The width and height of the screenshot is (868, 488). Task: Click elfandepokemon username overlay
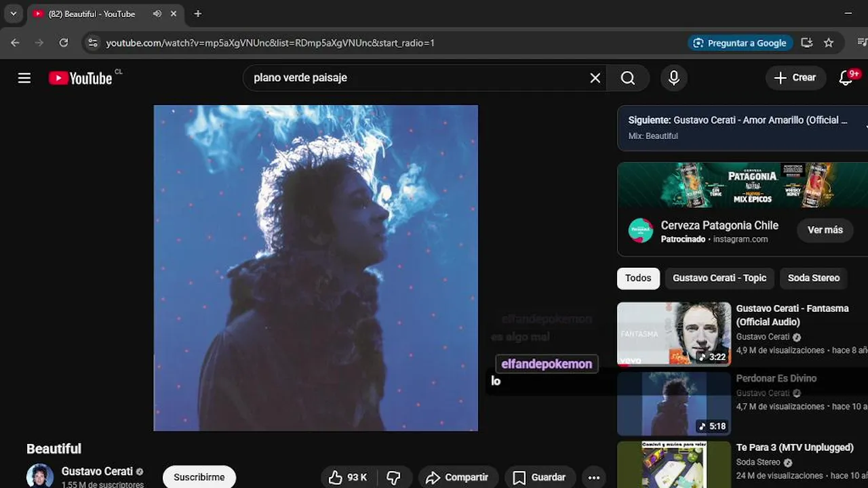(x=547, y=364)
